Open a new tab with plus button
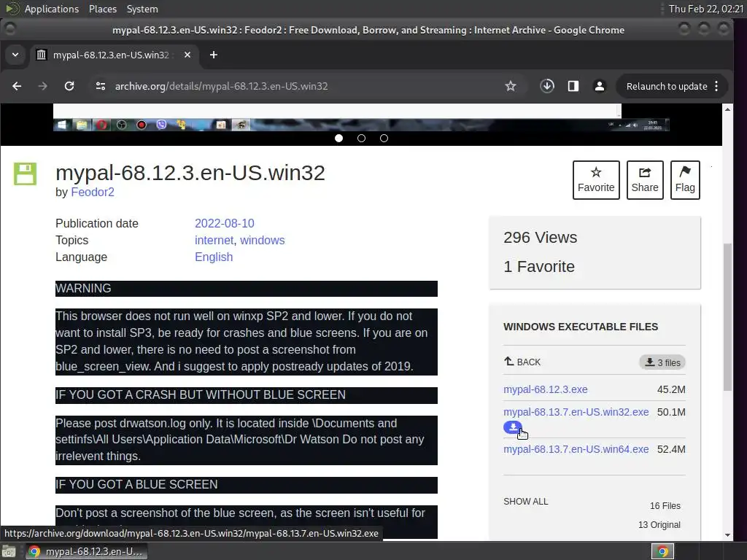Screen dimensions: 747x560 (214, 55)
